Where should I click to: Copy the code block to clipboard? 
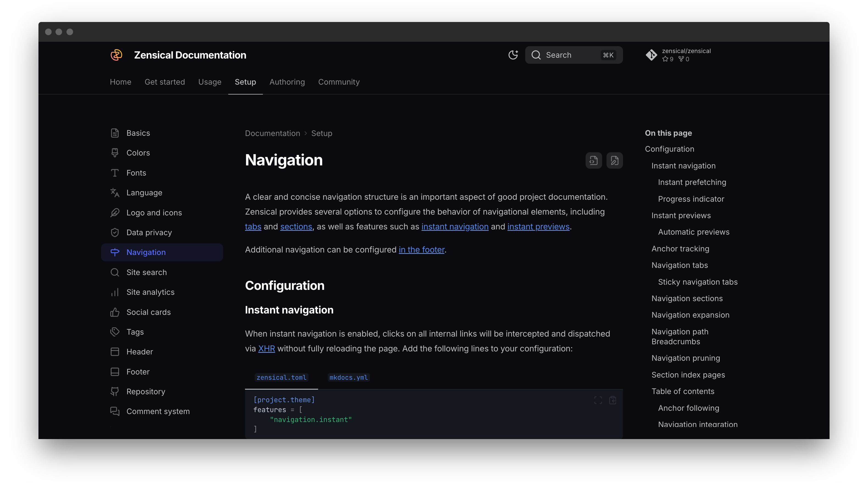tap(613, 400)
